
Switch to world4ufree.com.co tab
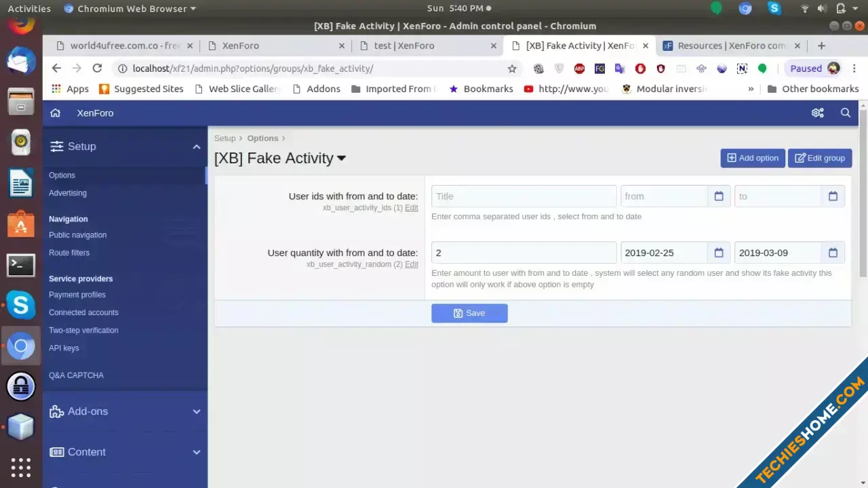[125, 46]
